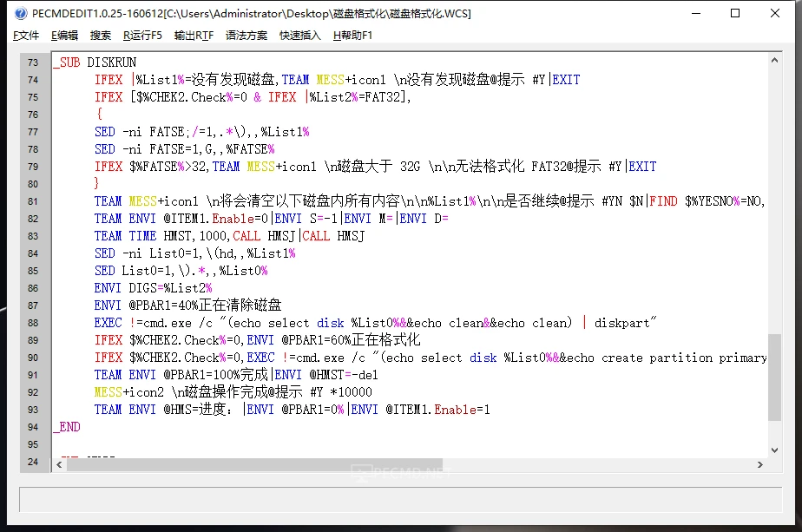802x532 pixels.
Task: Click "SED -ni List0=1,\(hd,,%List1%" line 84
Action: (195, 253)
